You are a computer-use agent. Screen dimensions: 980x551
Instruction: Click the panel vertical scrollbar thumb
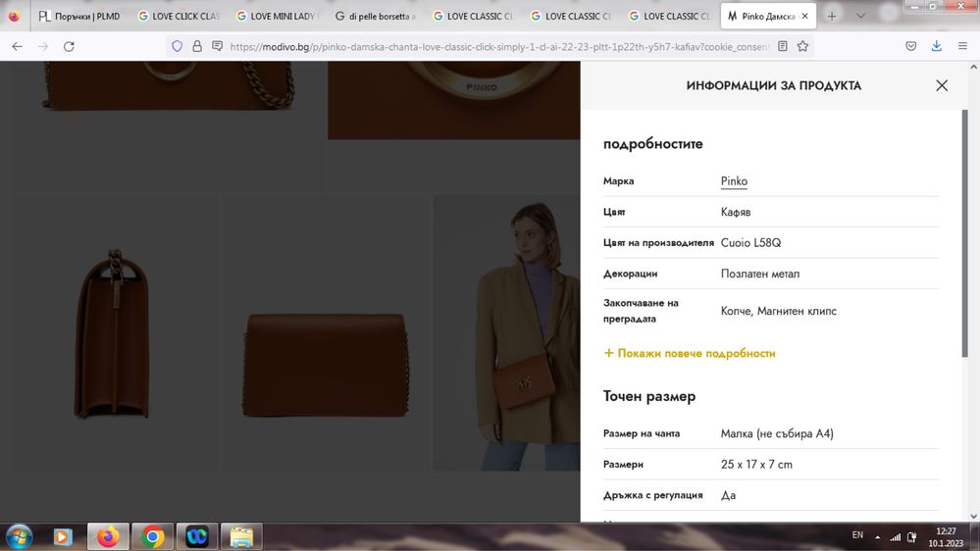pos(964,234)
